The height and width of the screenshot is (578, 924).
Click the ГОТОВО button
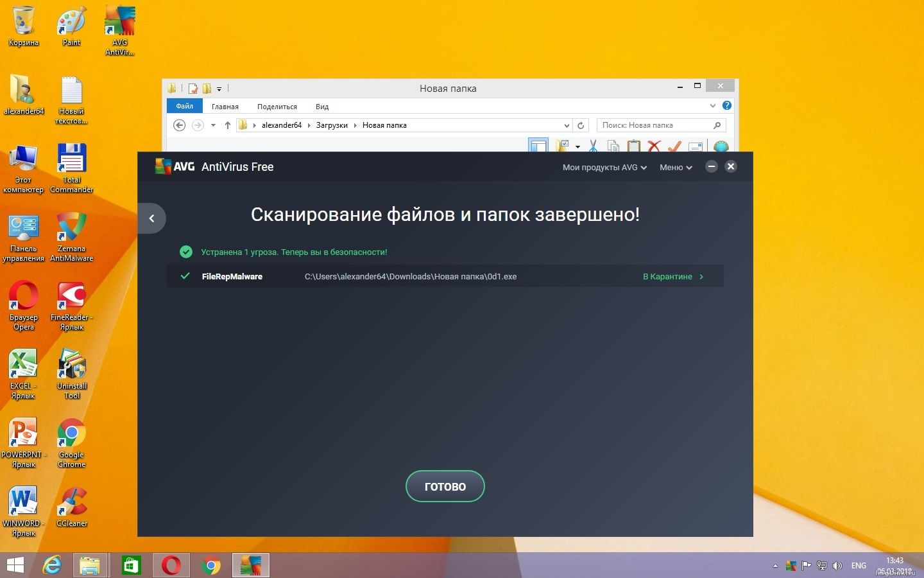[x=445, y=487]
